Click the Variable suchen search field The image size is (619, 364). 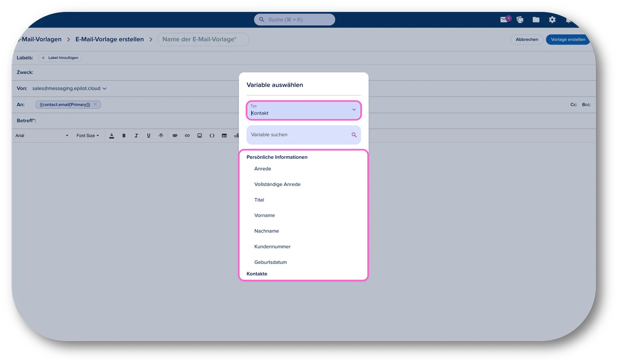click(304, 135)
